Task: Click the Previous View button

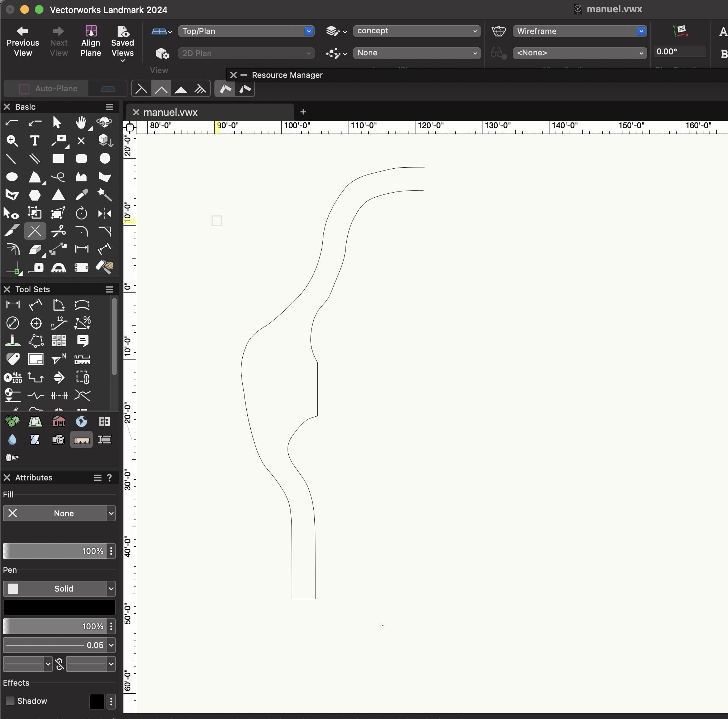Action: point(23,41)
